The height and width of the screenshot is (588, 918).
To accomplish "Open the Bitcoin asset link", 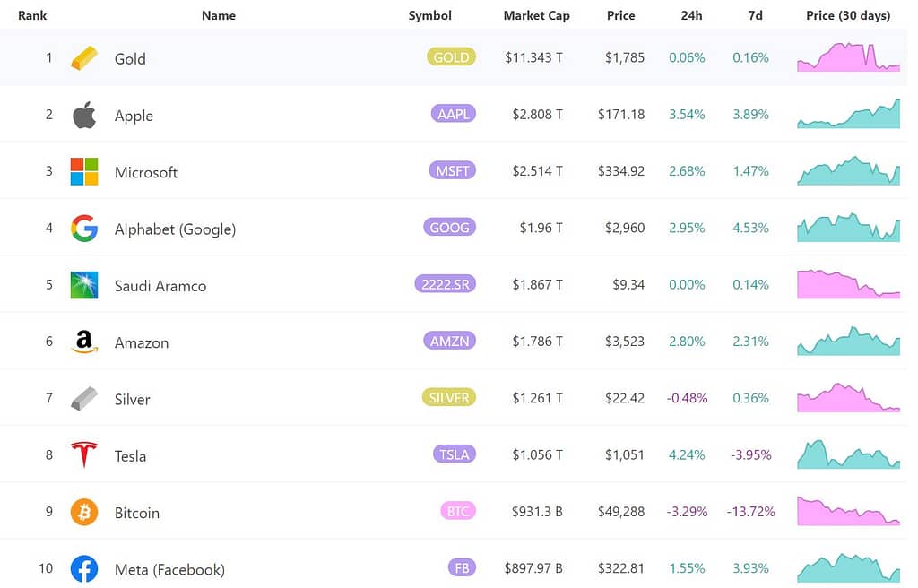I will click(x=137, y=513).
